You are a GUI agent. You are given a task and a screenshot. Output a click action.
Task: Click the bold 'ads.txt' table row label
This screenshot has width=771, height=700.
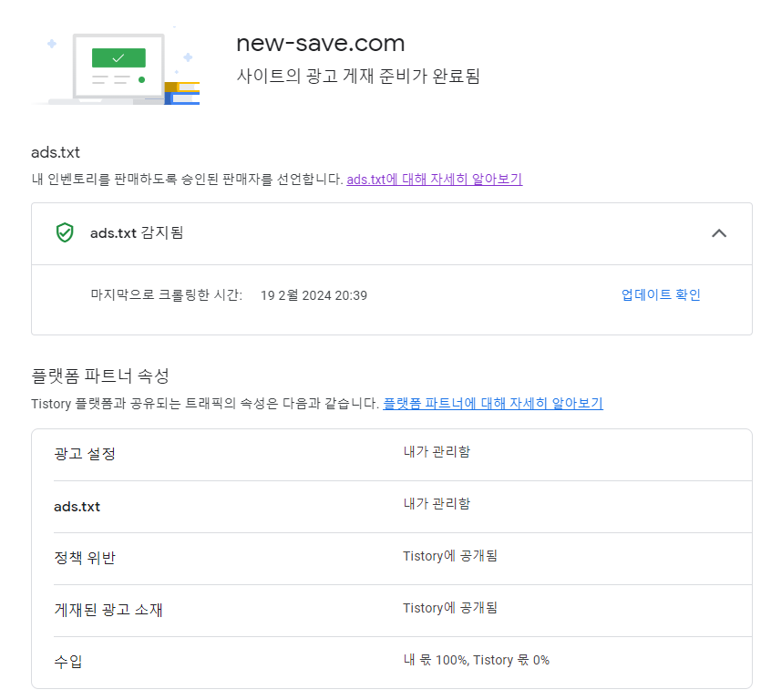click(x=77, y=507)
